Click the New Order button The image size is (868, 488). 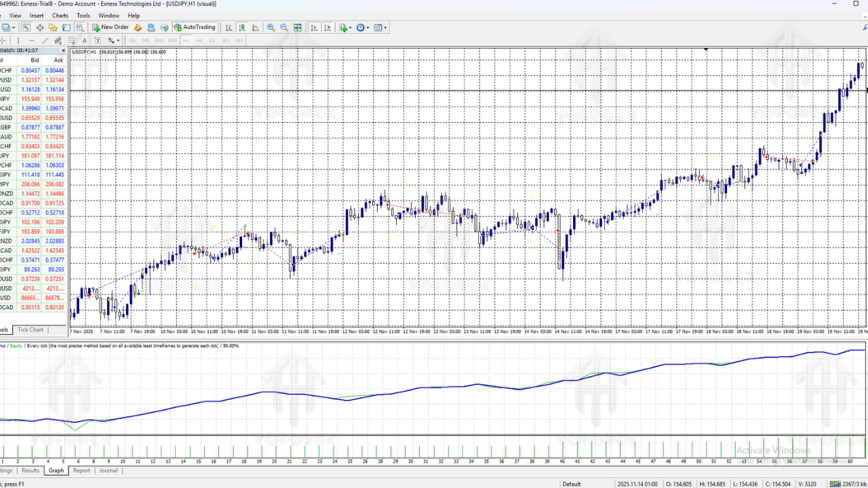(111, 28)
